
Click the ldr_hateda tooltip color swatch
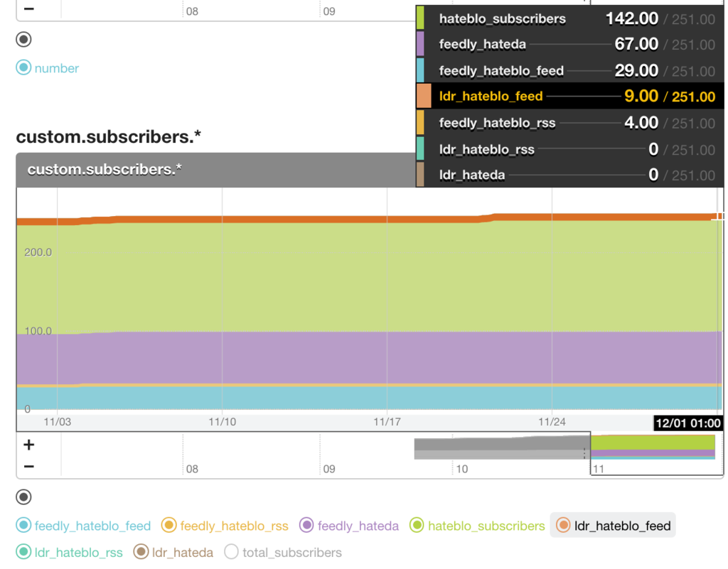(420, 175)
